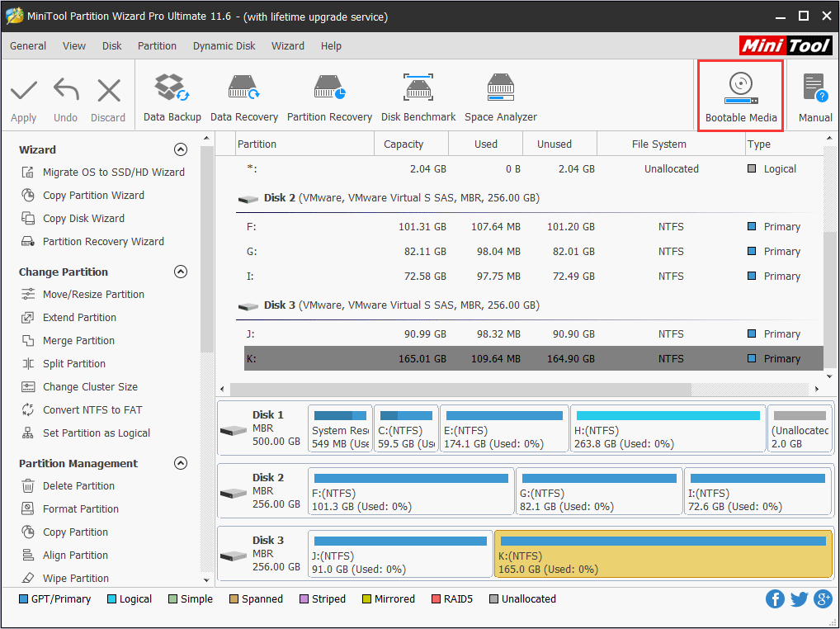Select K:(NTFS) block in disk map
840x629 pixels.
pos(663,554)
